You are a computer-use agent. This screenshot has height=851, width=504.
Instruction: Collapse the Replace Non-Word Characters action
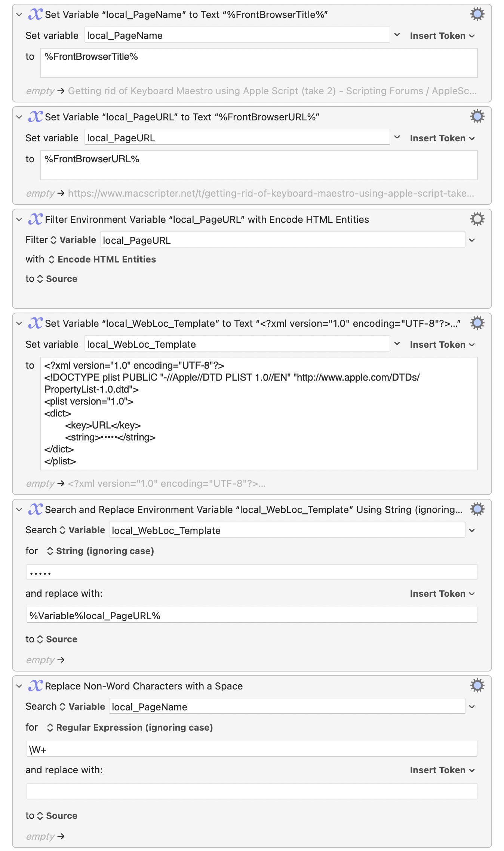(19, 686)
